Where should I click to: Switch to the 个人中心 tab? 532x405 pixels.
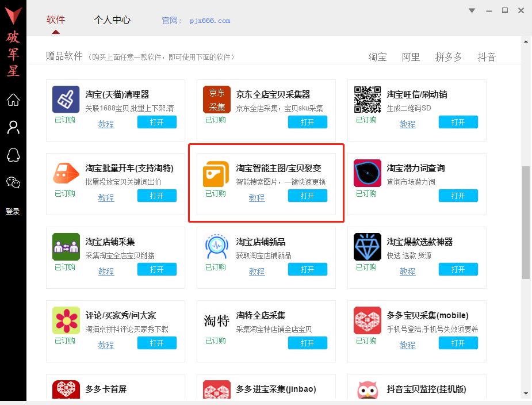112,20
